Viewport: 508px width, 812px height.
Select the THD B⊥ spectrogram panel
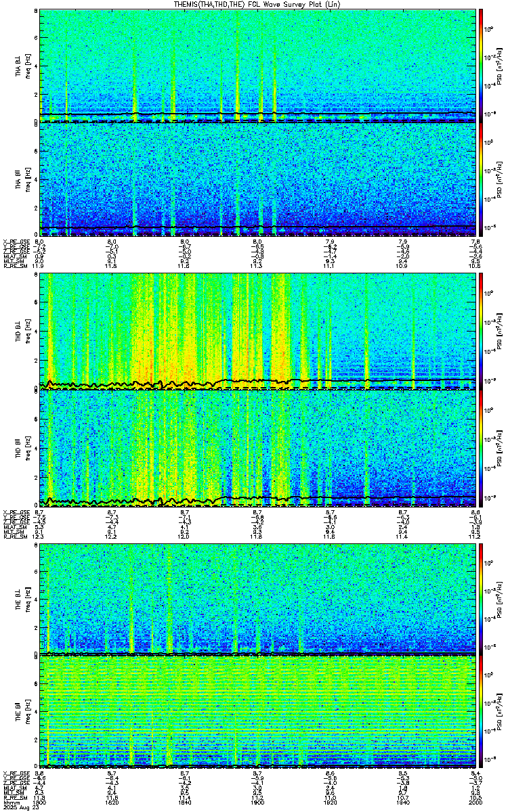pyautogui.click(x=257, y=332)
